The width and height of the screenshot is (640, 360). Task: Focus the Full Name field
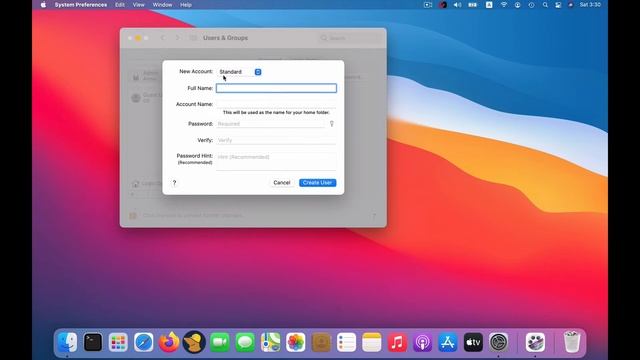276,88
